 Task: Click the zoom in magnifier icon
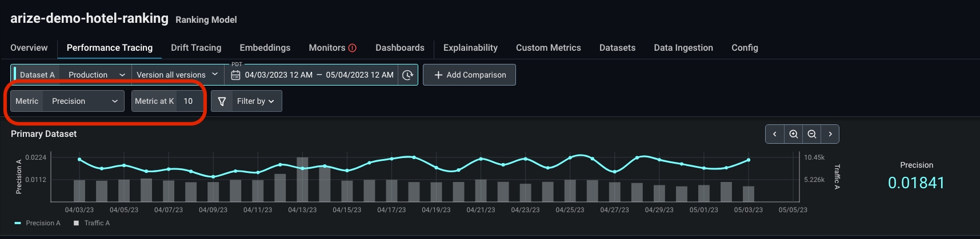(x=793, y=134)
